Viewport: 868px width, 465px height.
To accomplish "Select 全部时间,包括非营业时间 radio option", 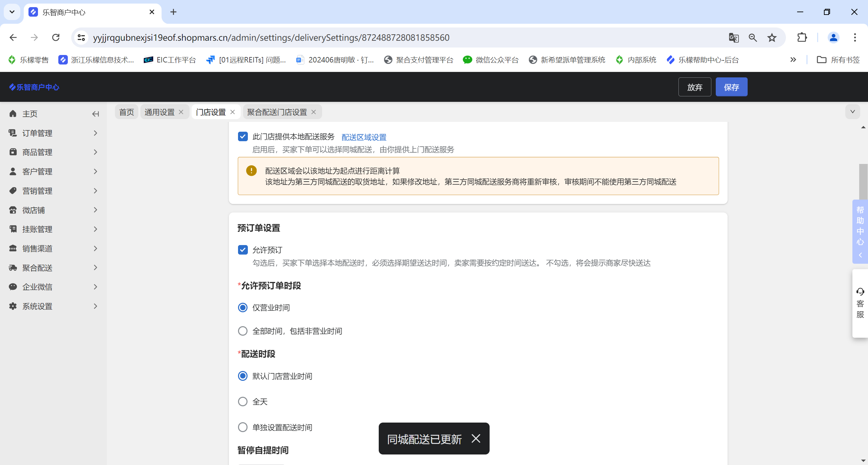I will click(243, 331).
